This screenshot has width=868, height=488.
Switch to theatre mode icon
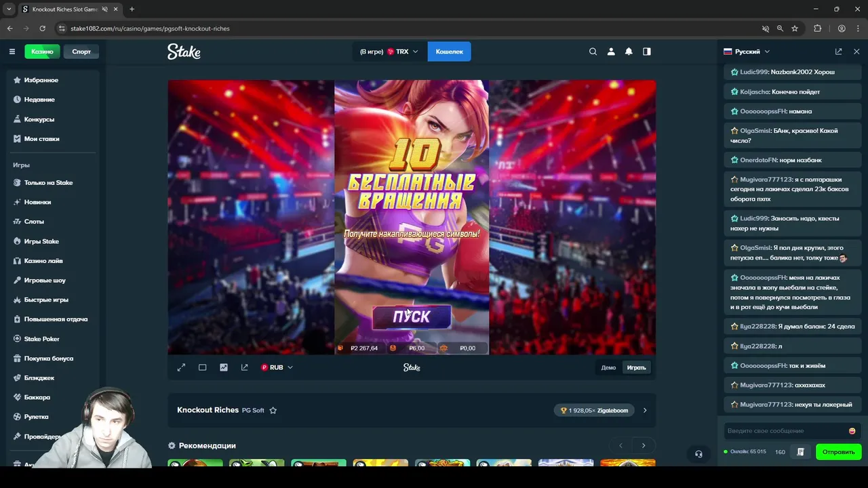point(202,367)
